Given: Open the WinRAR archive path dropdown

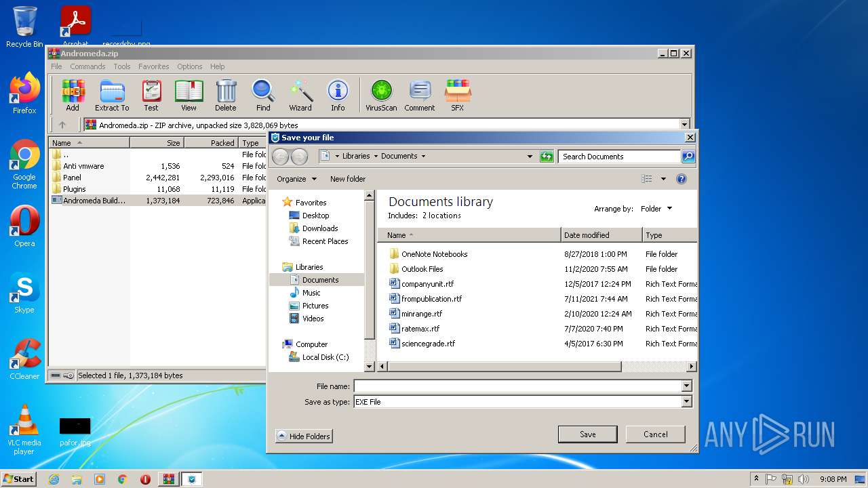Looking at the screenshot, I should (684, 125).
